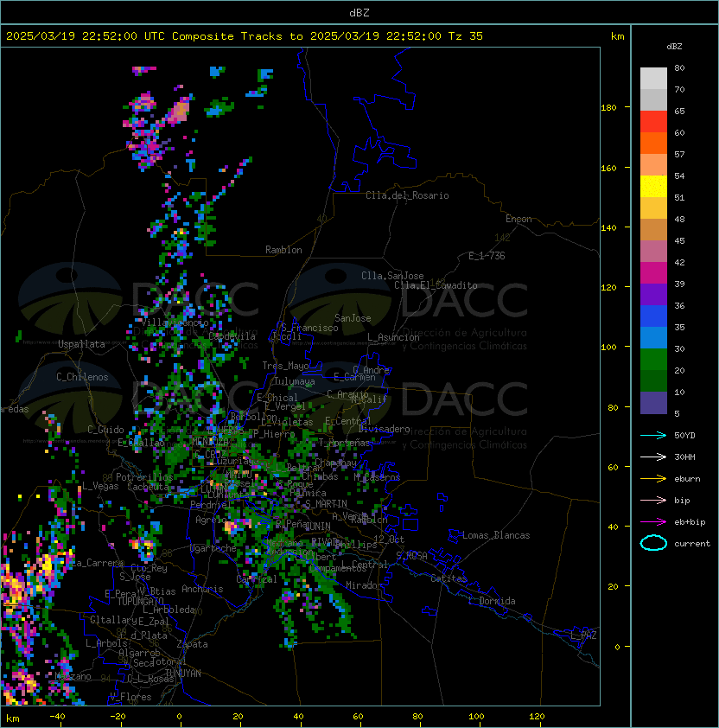This screenshot has width=719, height=728.
Task: Click the '120' tick on the horizontal axis
Action: coord(537,717)
